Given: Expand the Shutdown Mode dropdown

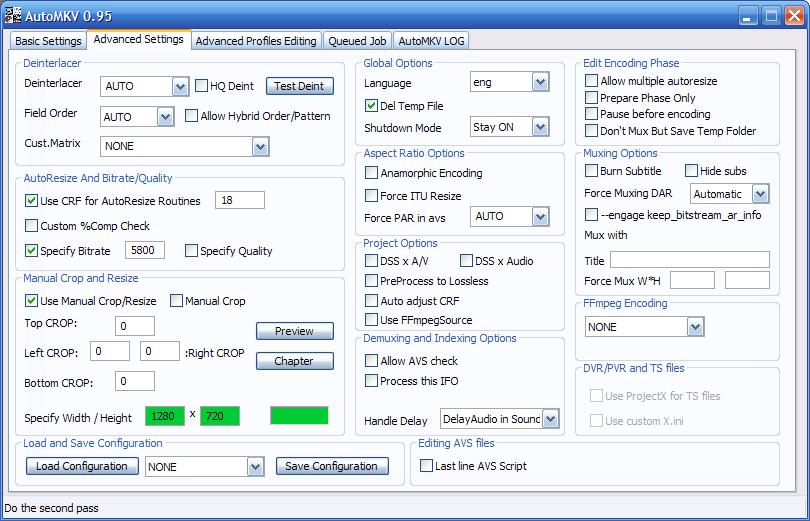Looking at the screenshot, I should (540, 127).
